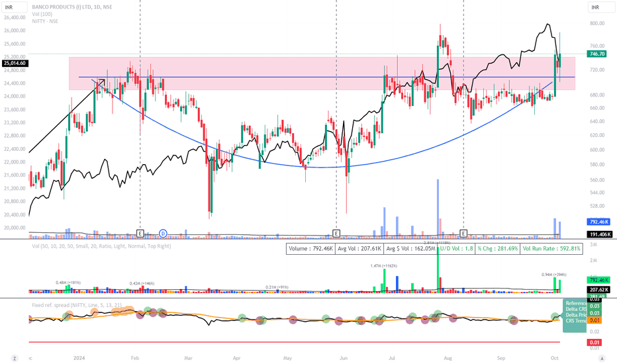Click the 26,400.00 left price scale value

click(15, 17)
